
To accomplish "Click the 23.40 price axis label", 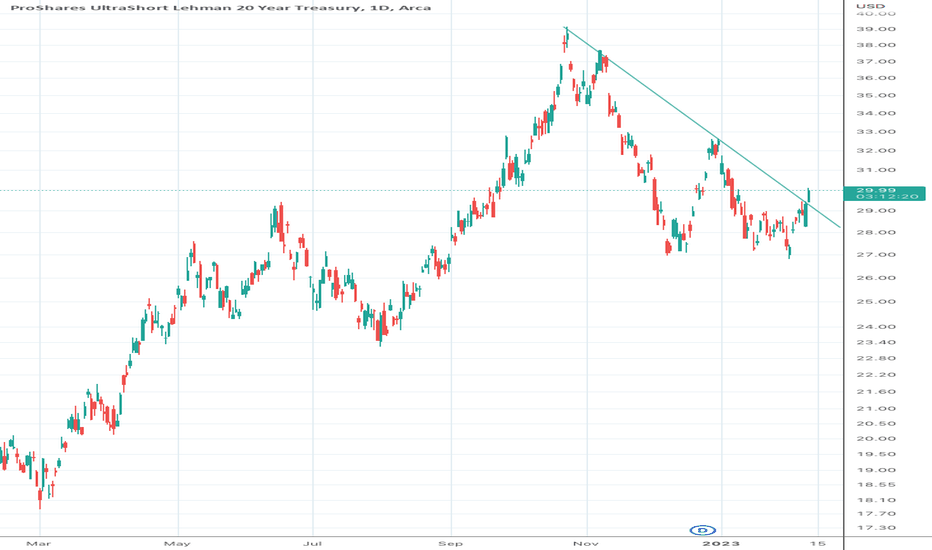I will (x=876, y=342).
